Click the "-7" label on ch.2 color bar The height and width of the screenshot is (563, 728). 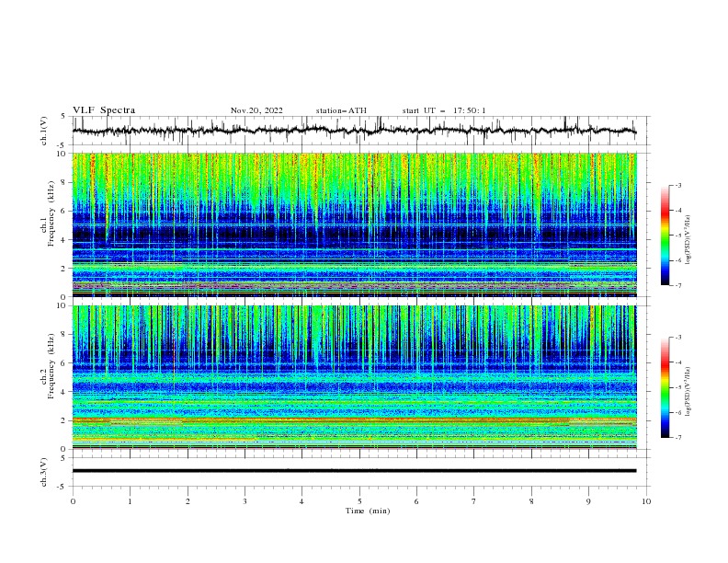(677, 438)
